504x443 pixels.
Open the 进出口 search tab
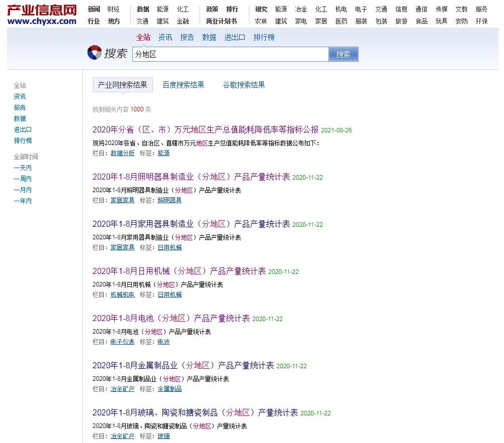[235, 37]
